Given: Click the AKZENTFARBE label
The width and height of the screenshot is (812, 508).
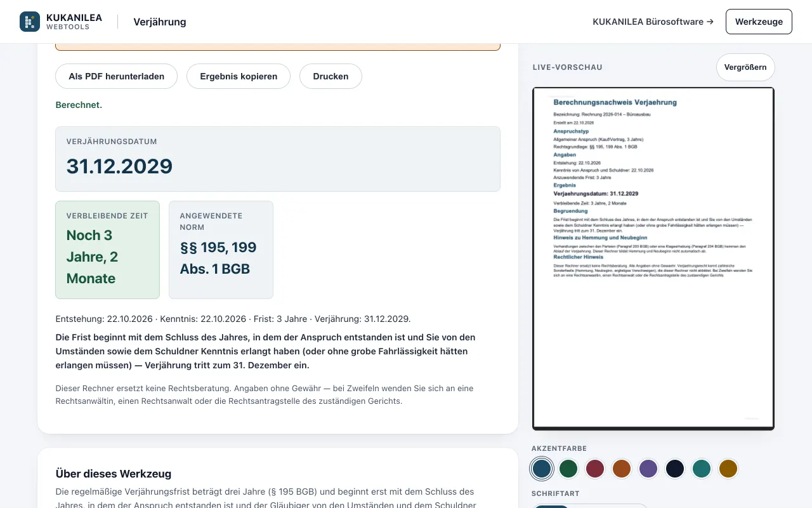Looking at the screenshot, I should (559, 448).
